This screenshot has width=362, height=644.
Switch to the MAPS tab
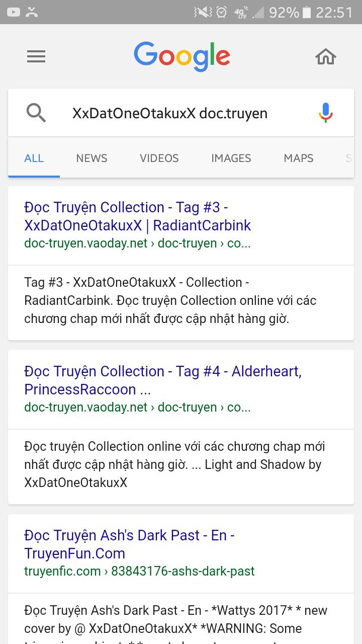click(299, 158)
